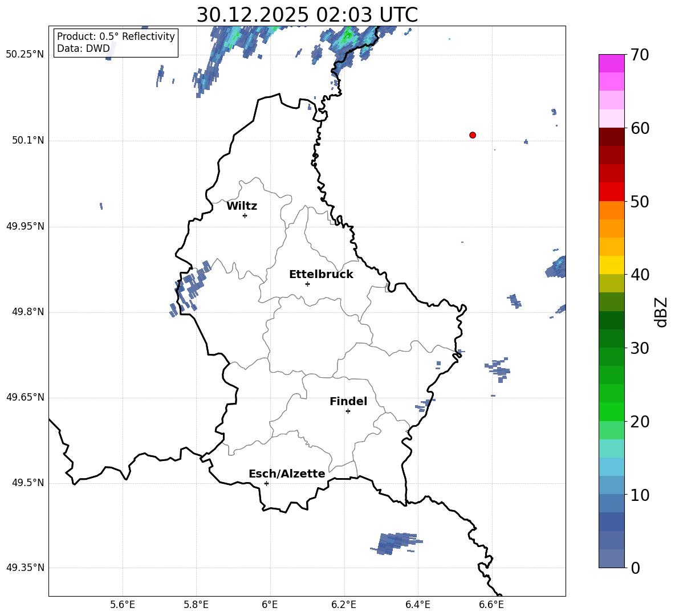Click the colorbar 30 tick label
Image resolution: width=675 pixels, height=616 pixels.
pyautogui.click(x=640, y=348)
